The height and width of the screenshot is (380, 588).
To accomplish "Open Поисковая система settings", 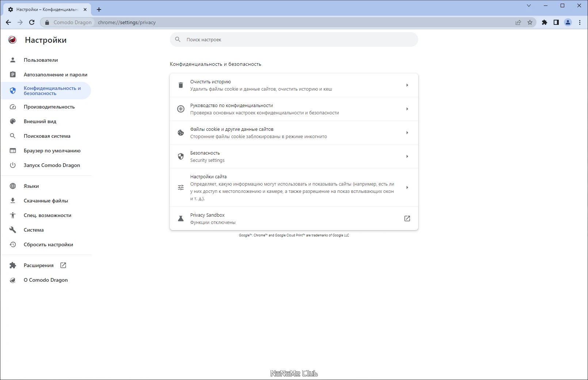I will (46, 136).
